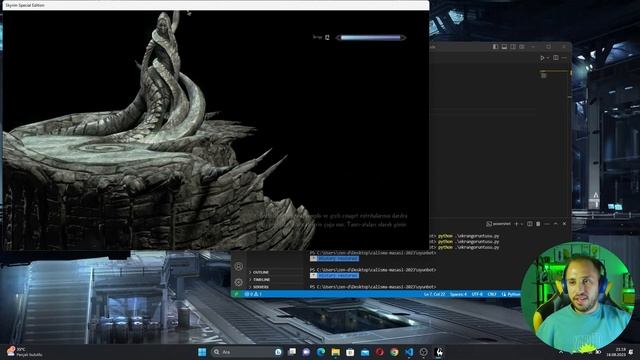The height and width of the screenshot is (360, 640).
Task: Run the Python file with play icon
Action: [x=542, y=58]
